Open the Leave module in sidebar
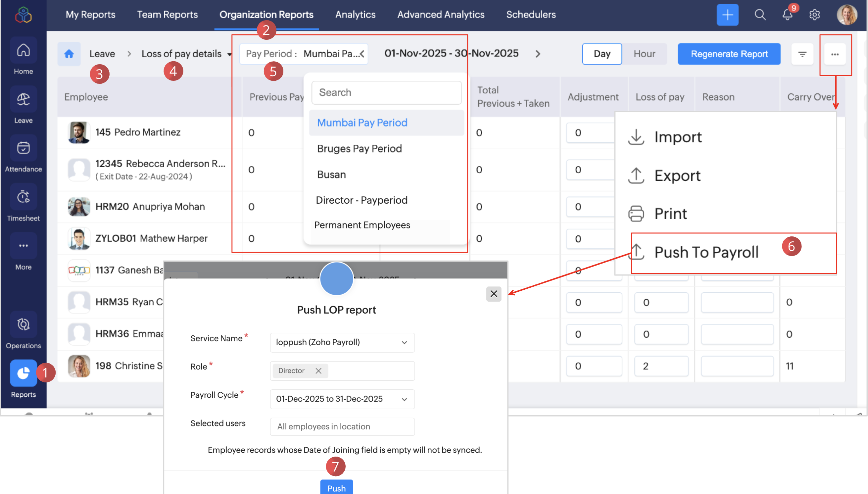Screen dimensions: 868x494 [x=23, y=100]
